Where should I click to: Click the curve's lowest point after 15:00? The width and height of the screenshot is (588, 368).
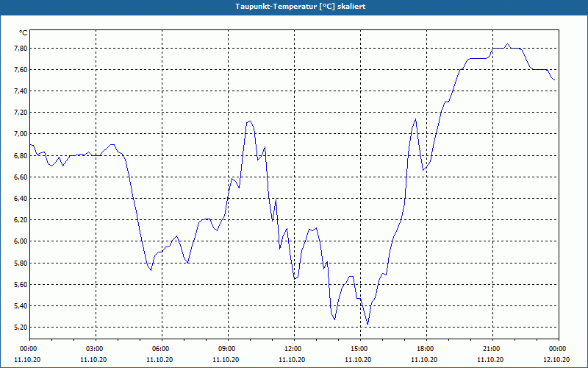pyautogui.click(x=368, y=325)
